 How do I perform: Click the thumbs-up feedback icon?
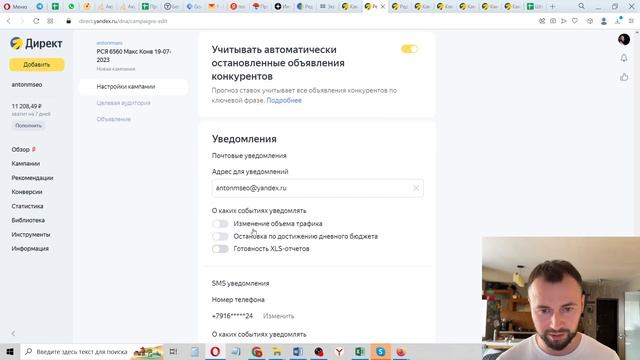tap(624, 77)
